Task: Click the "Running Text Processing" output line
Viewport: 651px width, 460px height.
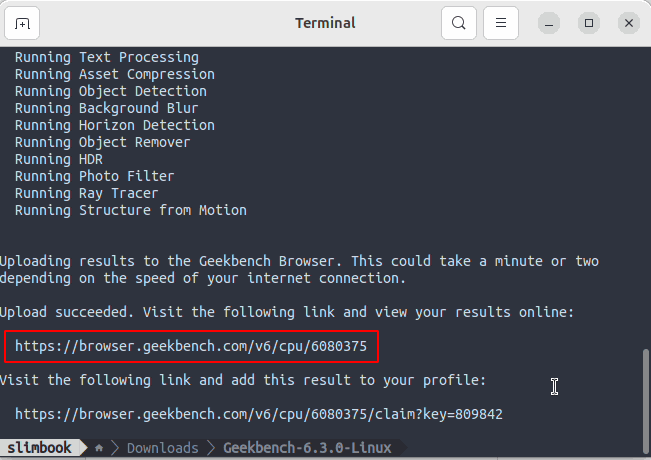Action: (107, 57)
